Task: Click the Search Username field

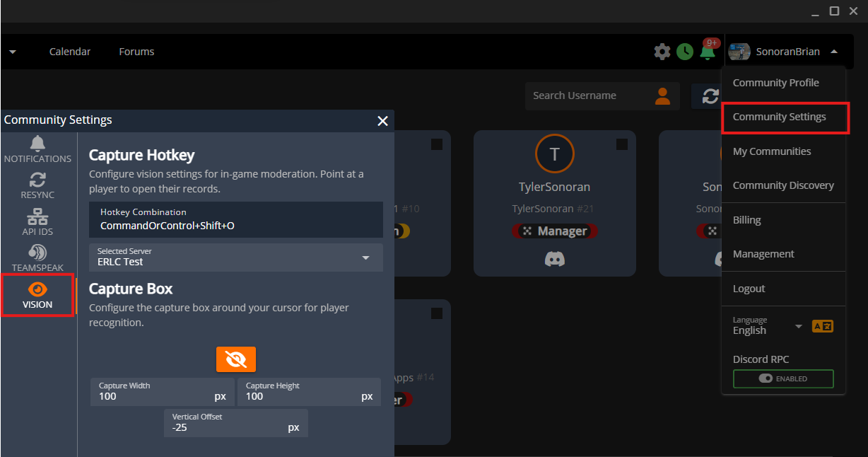Action: pyautogui.click(x=587, y=96)
